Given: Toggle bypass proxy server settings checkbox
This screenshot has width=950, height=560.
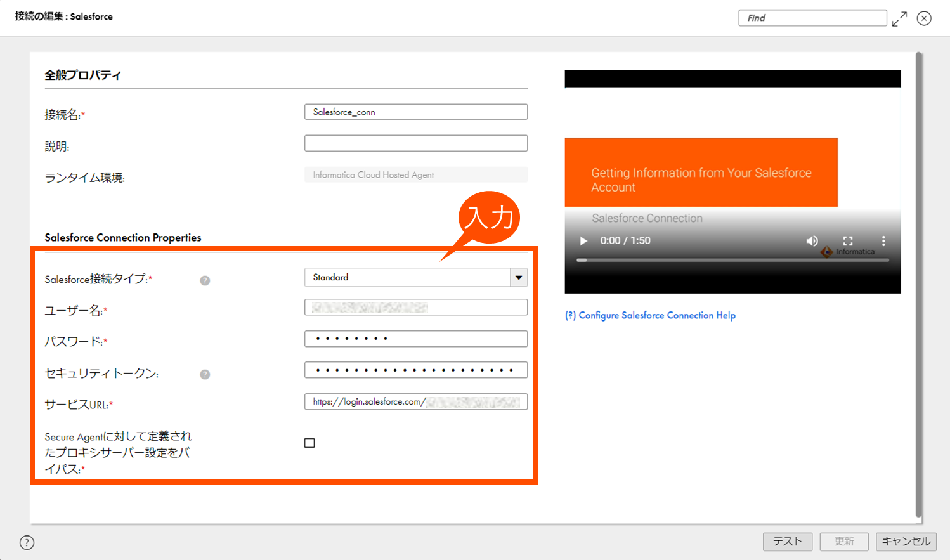Looking at the screenshot, I should [x=309, y=443].
